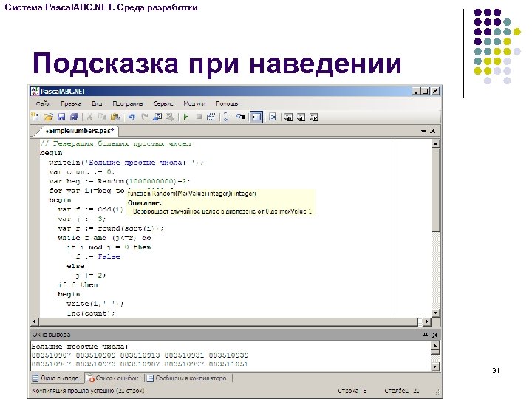This screenshot has width=532, height=399.
Task: Click the 'Компиляция прошла успешно' status bar message
Action: 88,391
